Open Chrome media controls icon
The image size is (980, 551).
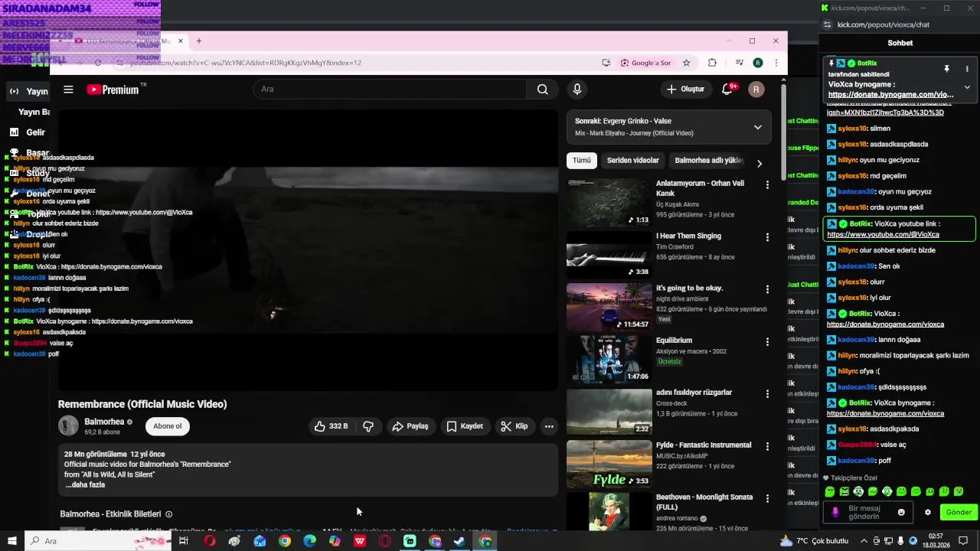pyautogui.click(x=739, y=63)
